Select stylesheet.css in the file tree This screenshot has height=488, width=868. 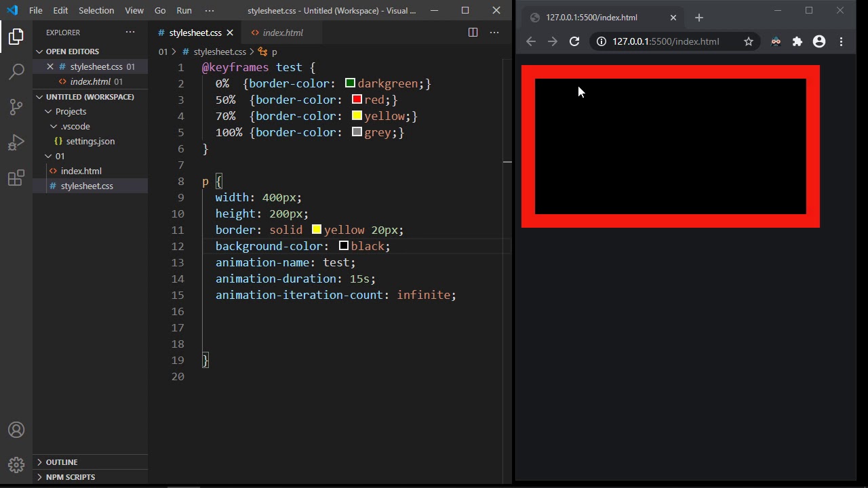[x=90, y=186]
